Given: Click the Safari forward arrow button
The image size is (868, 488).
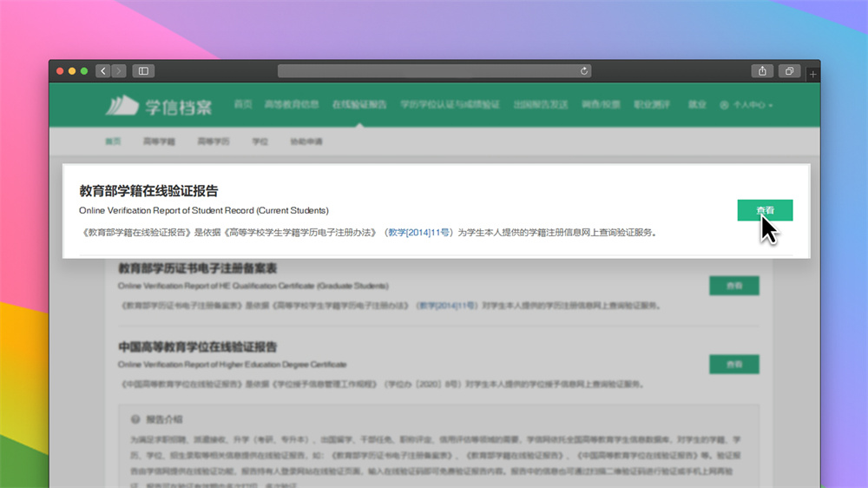Looking at the screenshot, I should pyautogui.click(x=119, y=70).
